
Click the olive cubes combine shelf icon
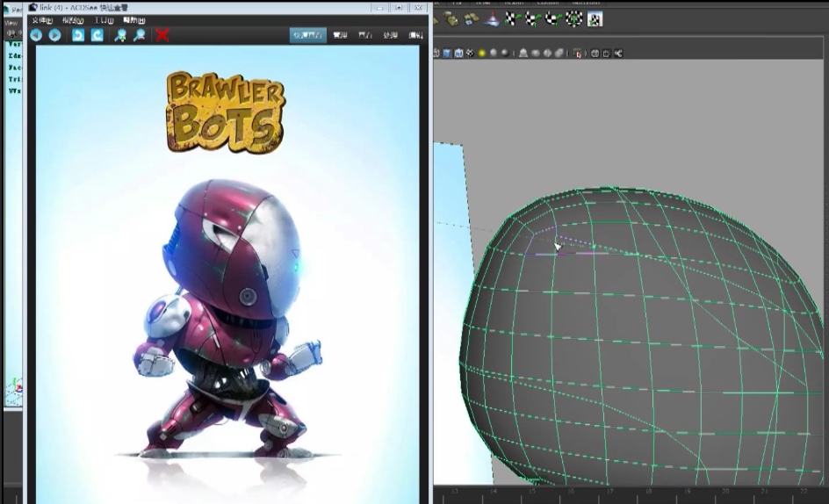(451, 19)
